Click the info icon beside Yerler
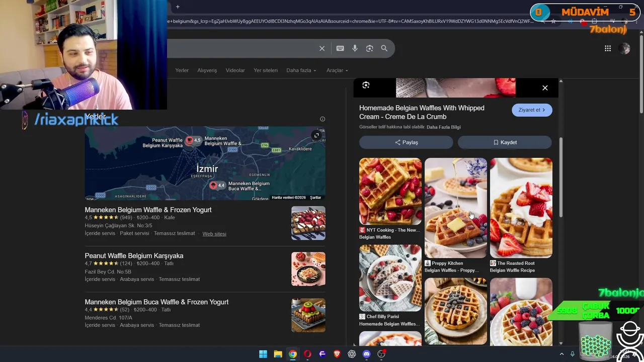The image size is (644, 362). pyautogui.click(x=323, y=119)
